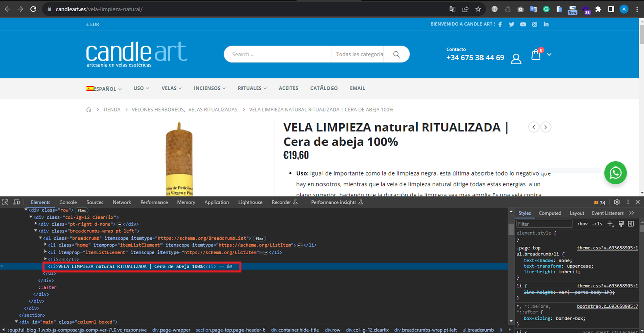
Task: Open VELONES HERBÓREOS breadcrumb link
Action: tap(158, 109)
